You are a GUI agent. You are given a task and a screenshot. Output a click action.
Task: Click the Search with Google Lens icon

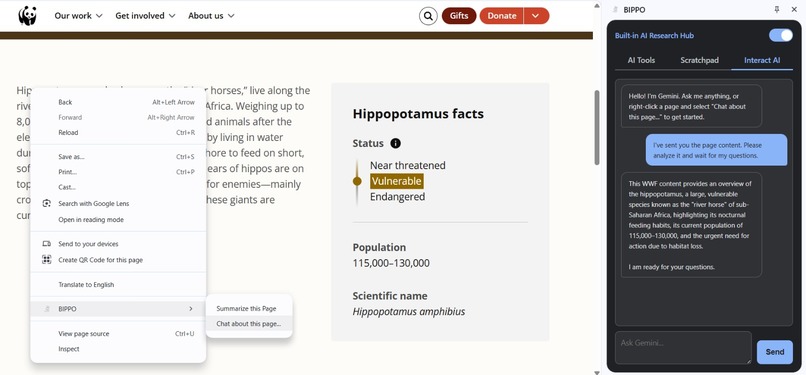click(47, 203)
